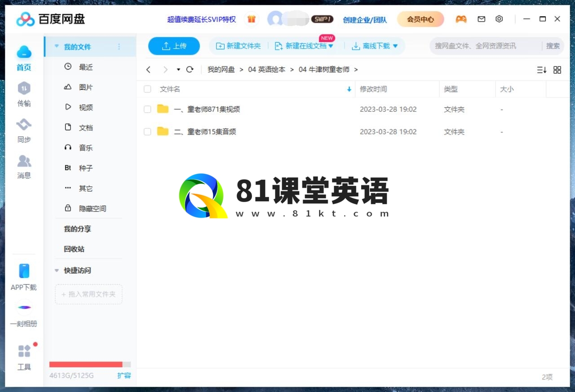Click the sort order icon
The width and height of the screenshot is (575, 392).
542,70
